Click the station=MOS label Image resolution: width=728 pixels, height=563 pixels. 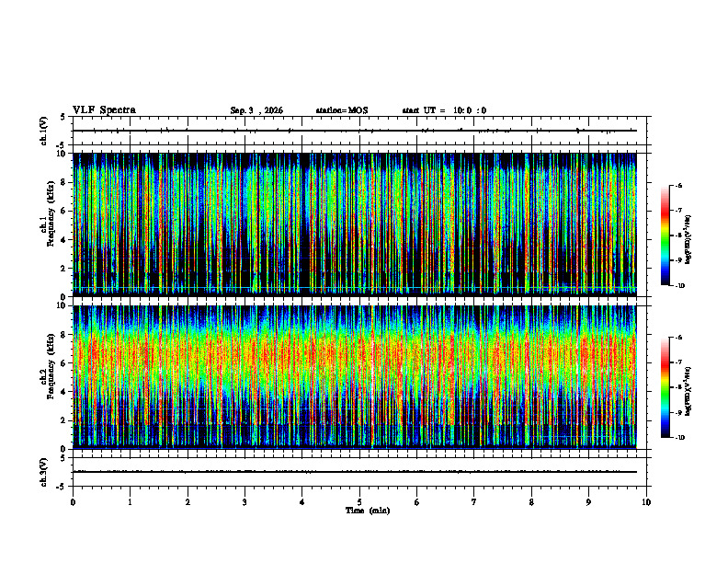(x=342, y=110)
